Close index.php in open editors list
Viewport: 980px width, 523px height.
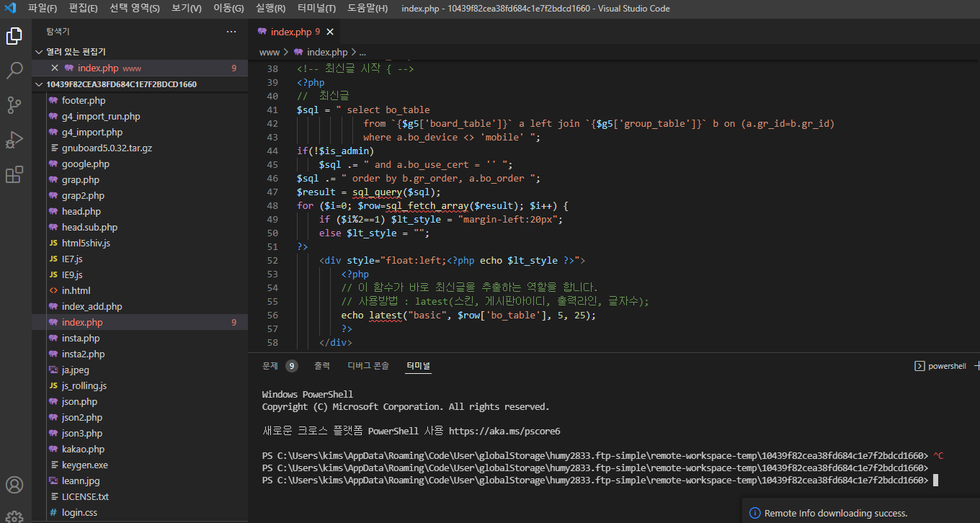tap(55, 68)
